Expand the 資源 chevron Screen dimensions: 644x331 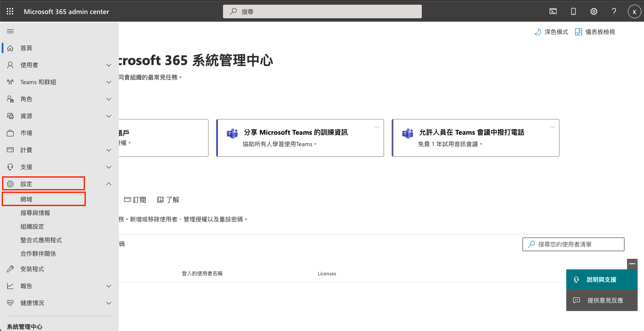coord(109,116)
